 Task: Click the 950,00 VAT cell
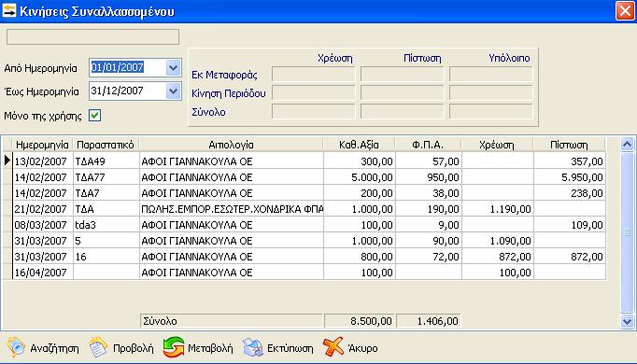tap(429, 177)
